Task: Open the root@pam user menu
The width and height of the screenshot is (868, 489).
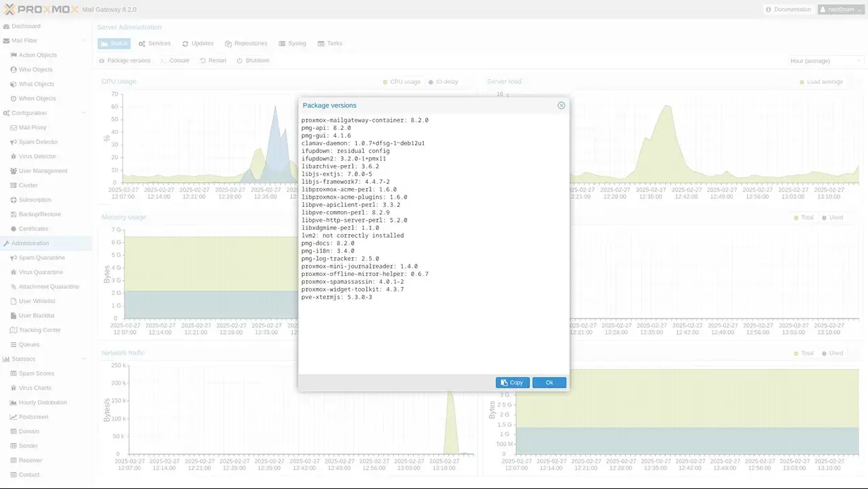Action: 840,9
